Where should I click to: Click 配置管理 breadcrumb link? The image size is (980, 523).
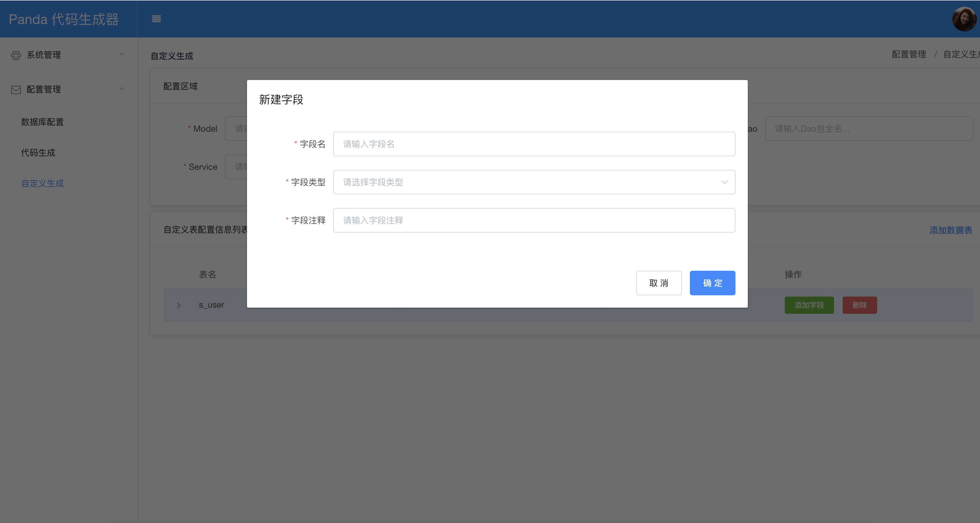click(909, 54)
